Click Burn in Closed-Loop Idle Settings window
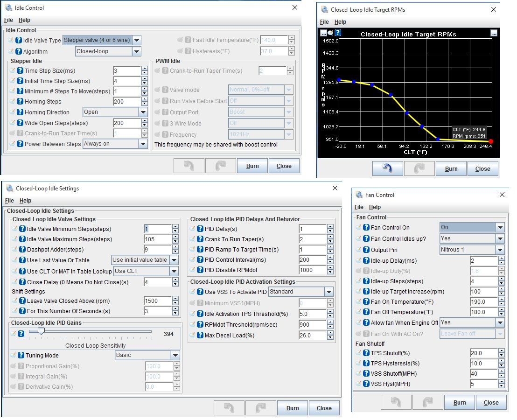Image resolution: width=517 pixels, height=420 pixels. pos(293,408)
